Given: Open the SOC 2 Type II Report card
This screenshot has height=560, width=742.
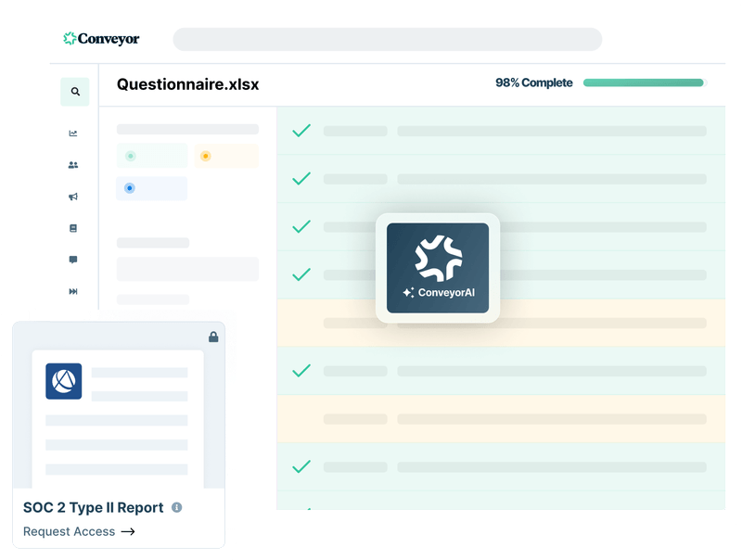Looking at the screenshot, I should click(95, 507).
